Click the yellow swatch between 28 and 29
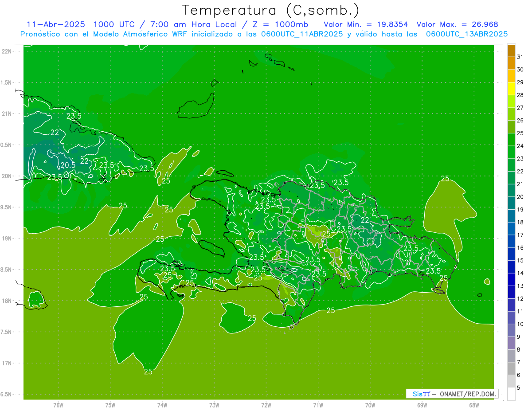This screenshot has width=532, height=411. (511, 89)
